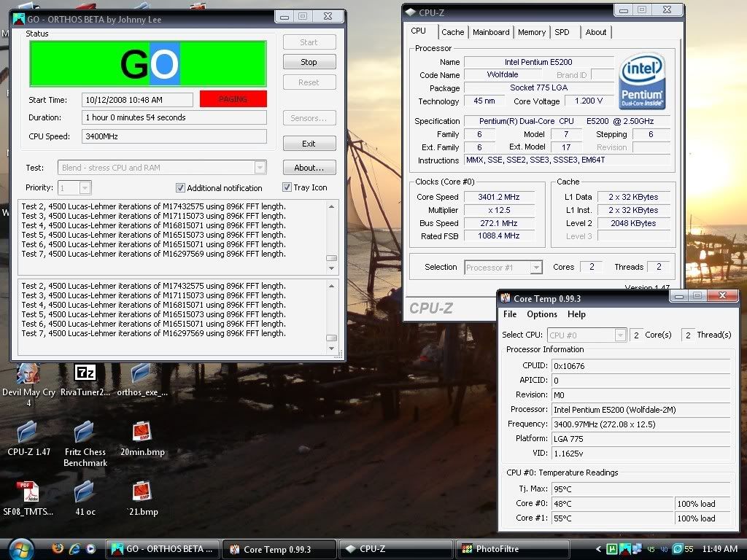747x560 pixels.
Task: Open the SF08_TMTS PDF document icon
Action: [28, 493]
